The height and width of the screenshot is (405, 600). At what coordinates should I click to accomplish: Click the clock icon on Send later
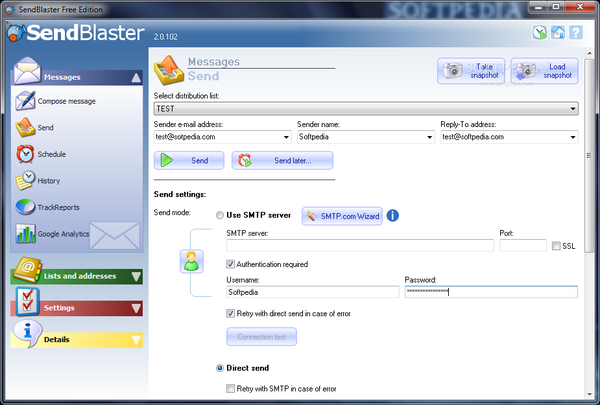(x=245, y=160)
